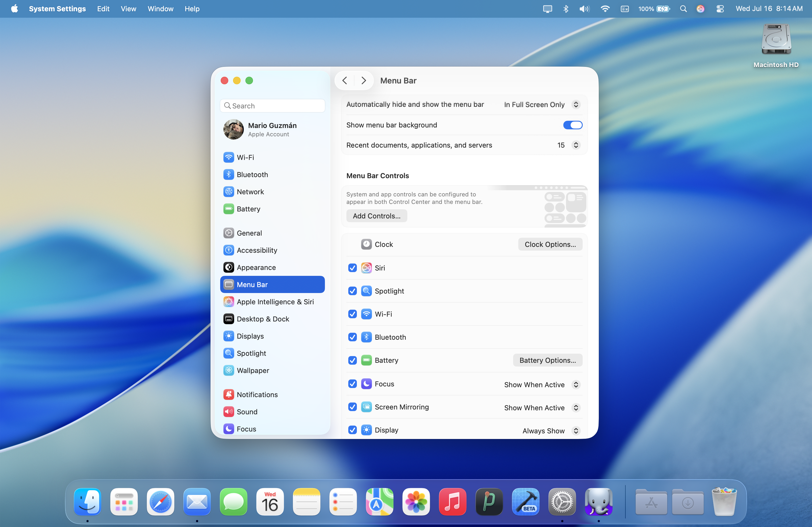Select Battery in the sidebar
Image resolution: width=812 pixels, height=527 pixels.
point(272,209)
